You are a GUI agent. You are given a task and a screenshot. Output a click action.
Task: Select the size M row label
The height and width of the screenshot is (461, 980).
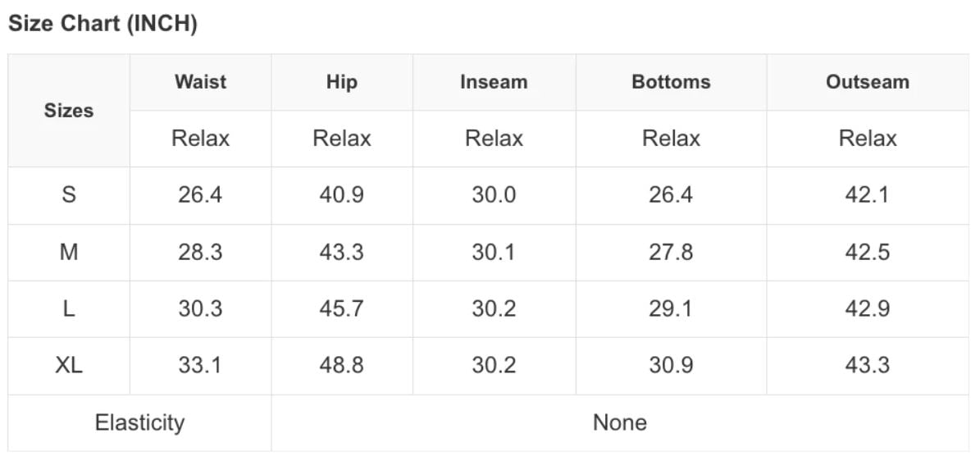[x=69, y=252]
